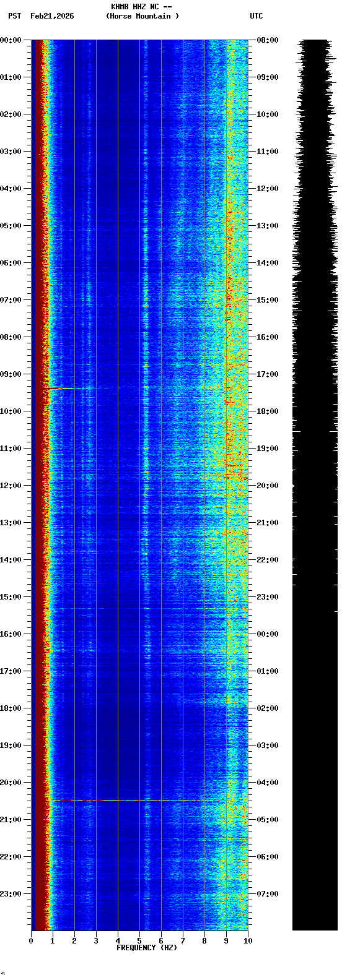This screenshot has height=980, width=342.
Task: Select the 05:00 label on PST axis
Action: [11, 226]
